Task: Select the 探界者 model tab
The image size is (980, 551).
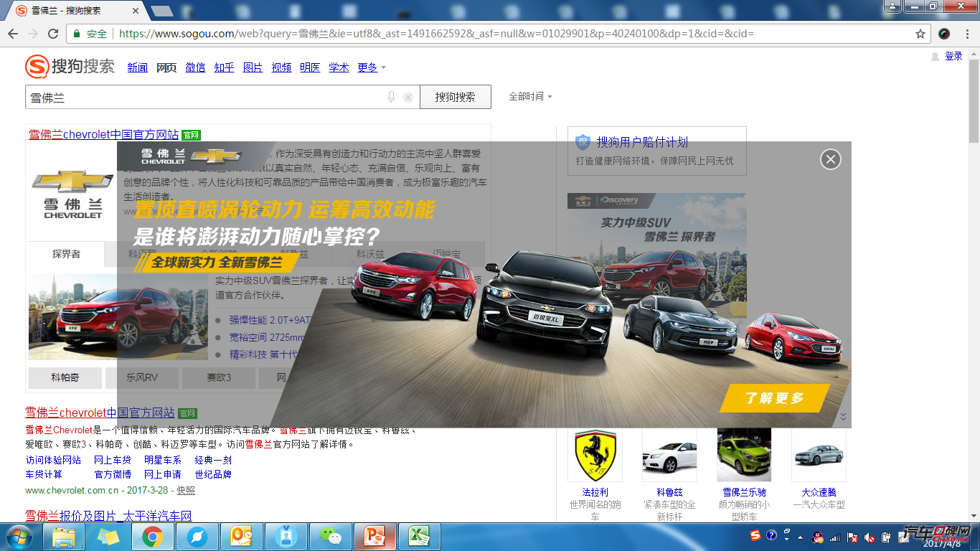Action: click(x=66, y=254)
